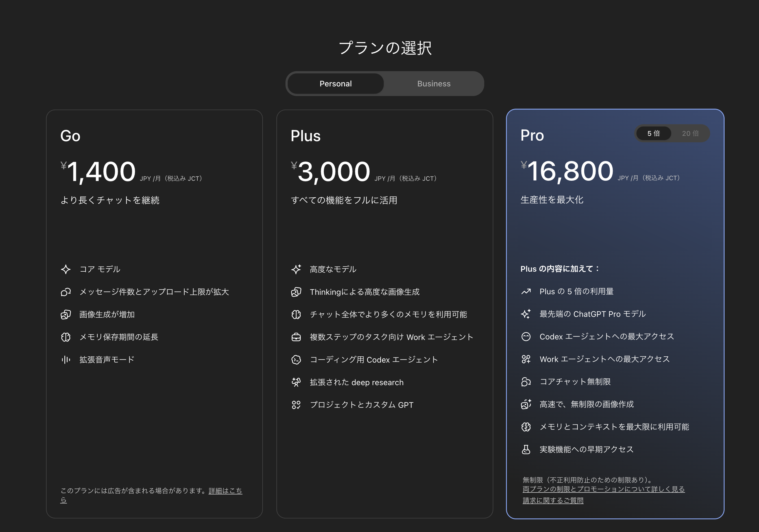Click the メモリ保存期間の延長 feature text
Viewport: 759px width, 532px height.
click(x=119, y=337)
